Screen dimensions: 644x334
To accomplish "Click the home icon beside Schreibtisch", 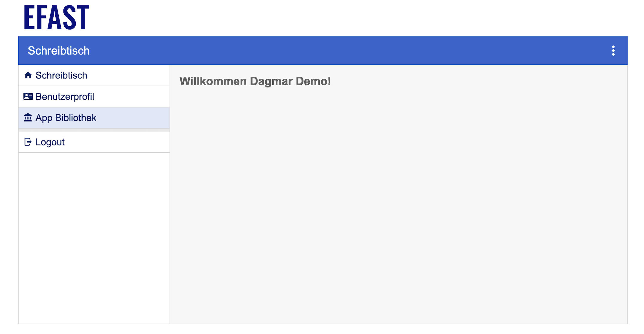I will point(28,75).
